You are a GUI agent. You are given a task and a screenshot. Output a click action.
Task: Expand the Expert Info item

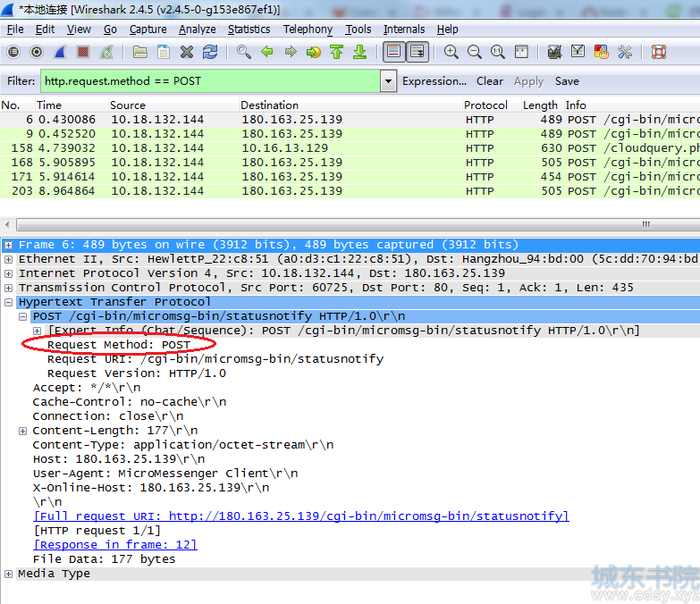click(x=37, y=331)
